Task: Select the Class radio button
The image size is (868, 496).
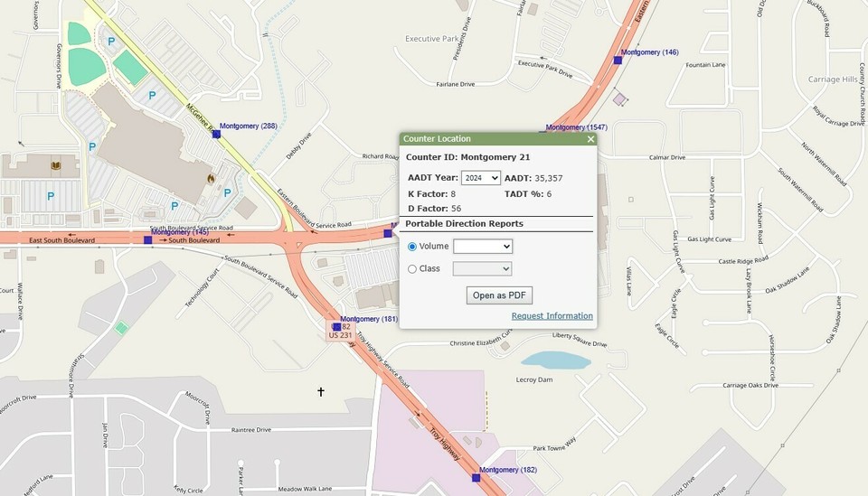Action: coord(413,268)
